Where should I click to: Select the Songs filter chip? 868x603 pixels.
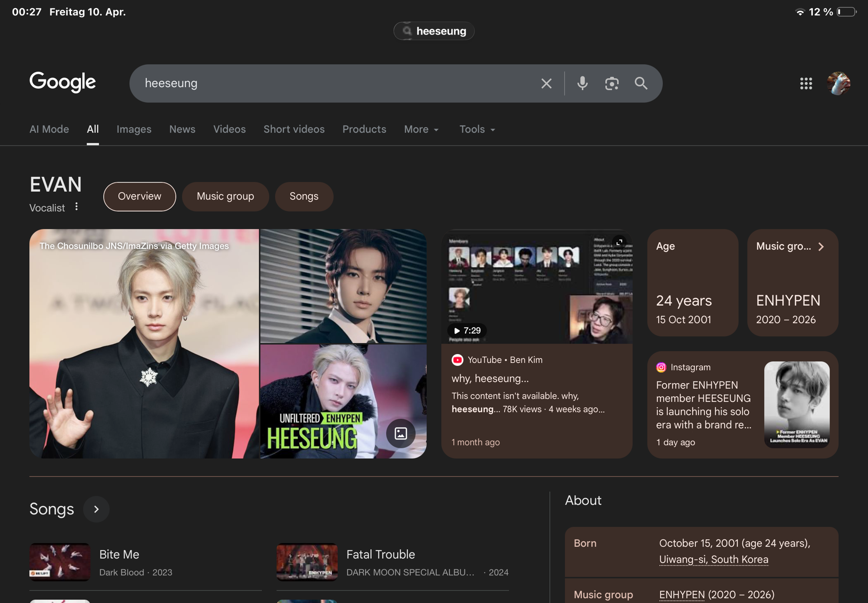304,196
